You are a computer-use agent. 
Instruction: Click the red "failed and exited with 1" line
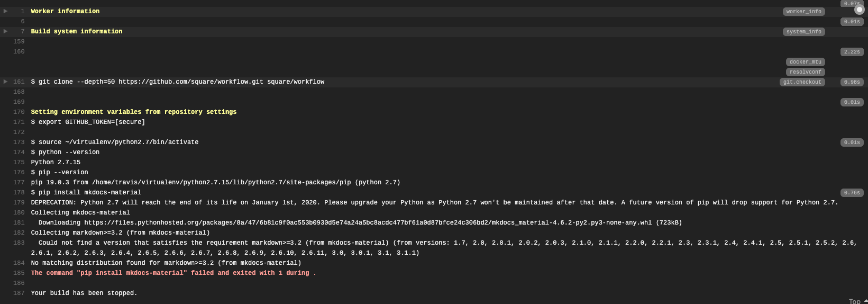[173, 273]
